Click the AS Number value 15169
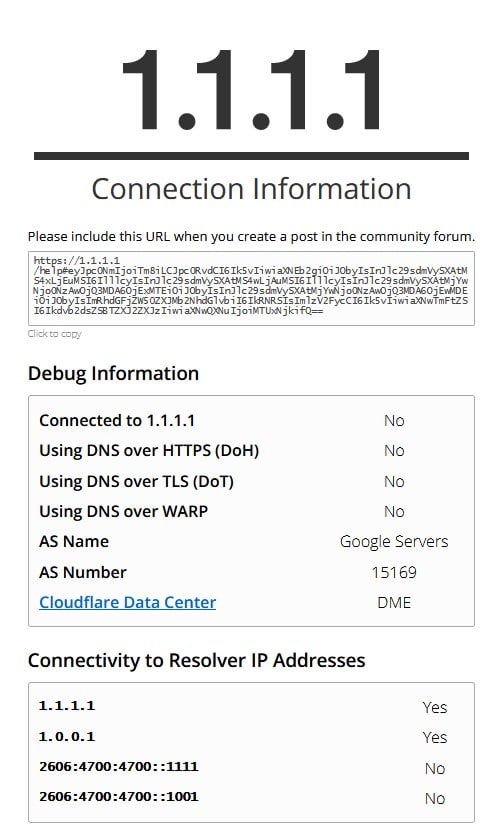 point(394,572)
